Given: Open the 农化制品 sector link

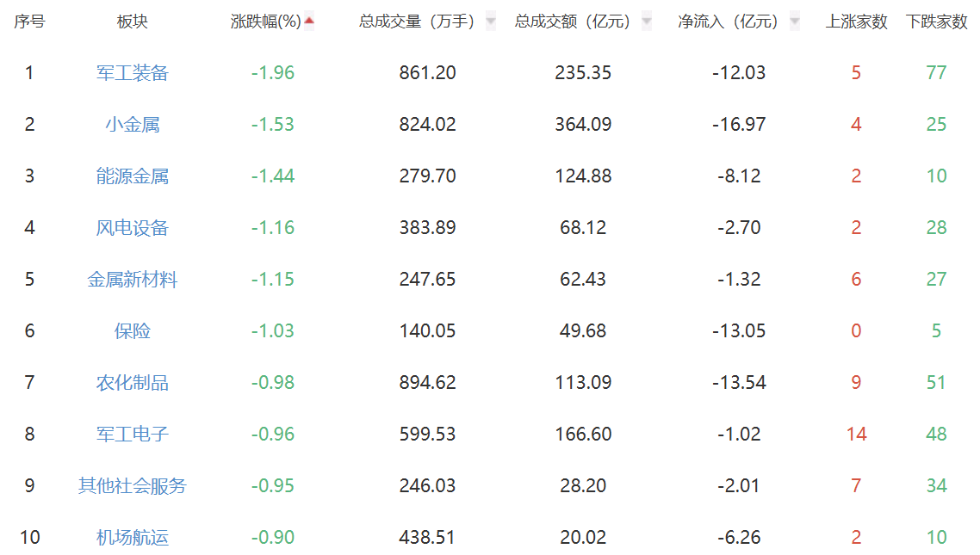Looking at the screenshot, I should click(133, 383).
